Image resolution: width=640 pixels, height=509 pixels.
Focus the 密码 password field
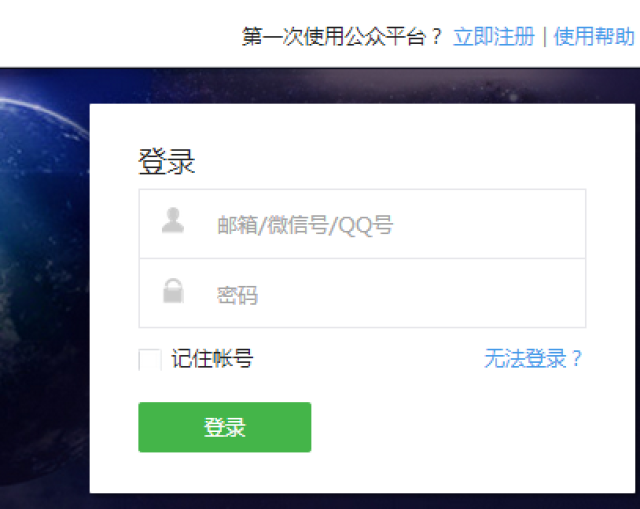point(362,293)
